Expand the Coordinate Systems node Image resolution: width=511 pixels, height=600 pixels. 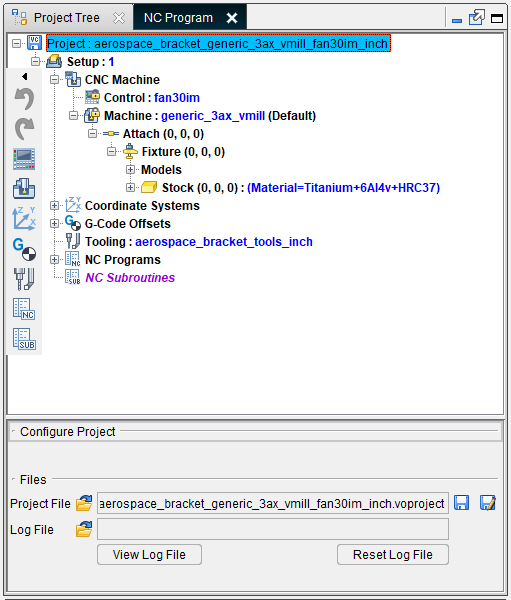54,206
